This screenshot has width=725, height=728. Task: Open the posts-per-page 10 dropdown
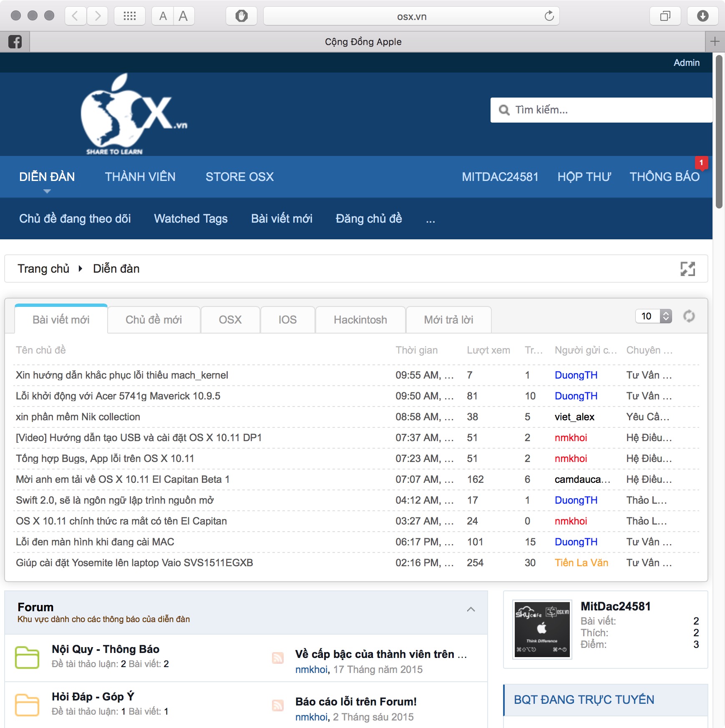[x=653, y=316]
